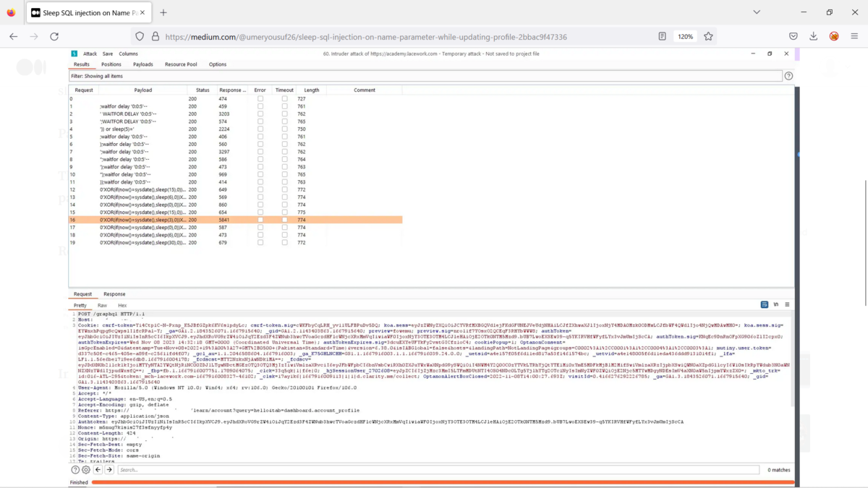Image resolution: width=868 pixels, height=488 pixels.
Task: Click the Search input field
Action: (x=438, y=470)
